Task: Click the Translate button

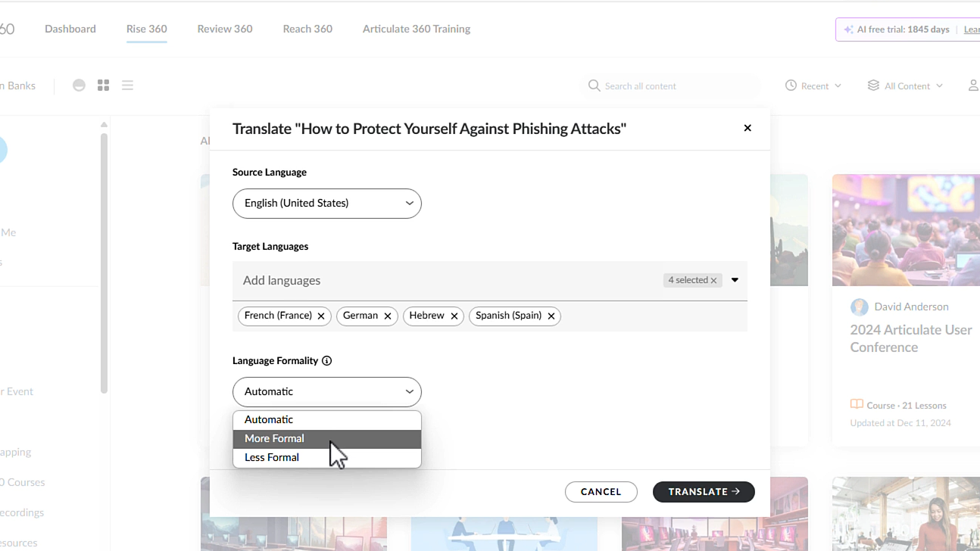Action: pyautogui.click(x=704, y=492)
